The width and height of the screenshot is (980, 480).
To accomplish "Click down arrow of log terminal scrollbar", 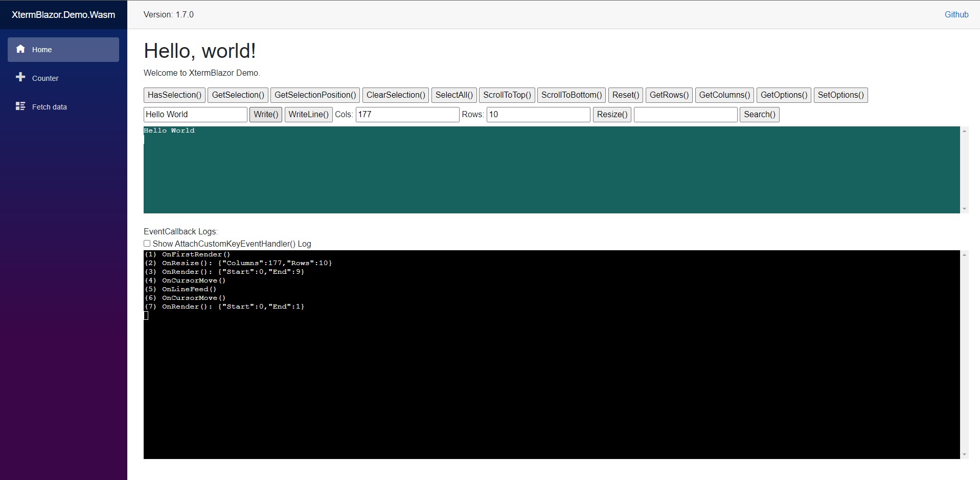I will point(964,454).
